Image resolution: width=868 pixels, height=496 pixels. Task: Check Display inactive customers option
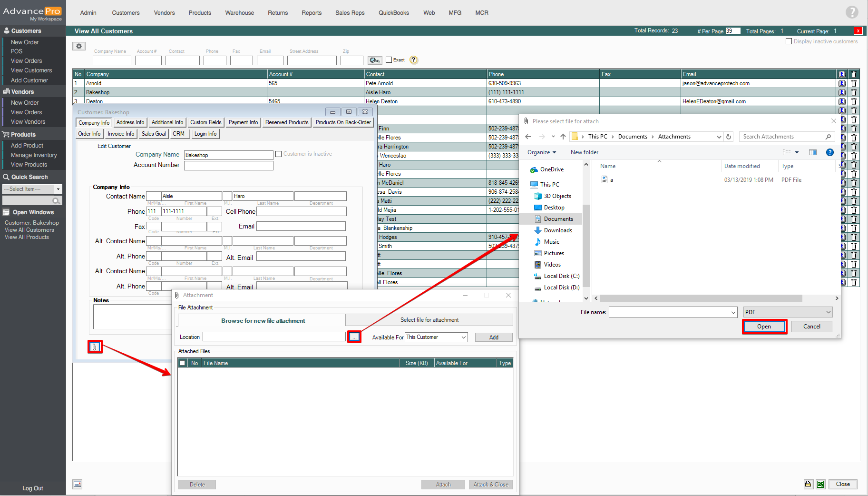pos(789,41)
